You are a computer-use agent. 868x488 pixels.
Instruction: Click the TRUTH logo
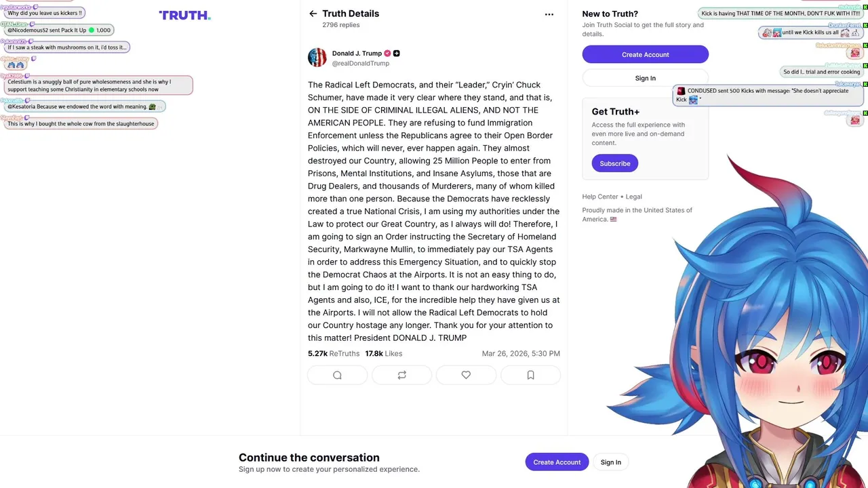pos(184,16)
